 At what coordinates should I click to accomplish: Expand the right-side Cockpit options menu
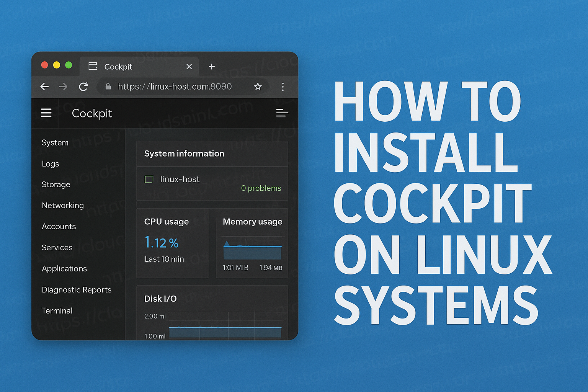(282, 113)
